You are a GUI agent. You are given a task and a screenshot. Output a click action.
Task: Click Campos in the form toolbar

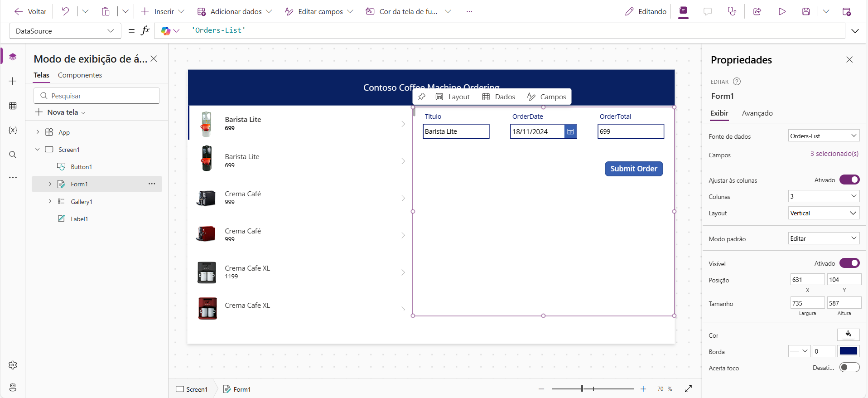pos(546,97)
